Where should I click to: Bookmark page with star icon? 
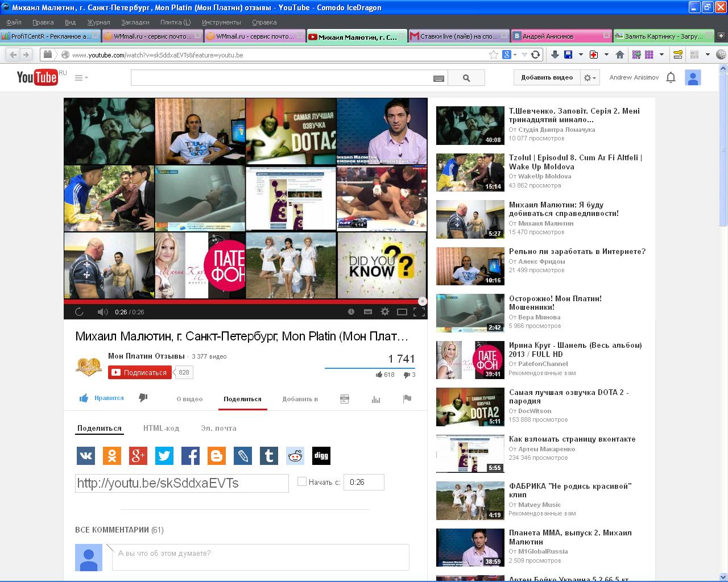[494, 55]
